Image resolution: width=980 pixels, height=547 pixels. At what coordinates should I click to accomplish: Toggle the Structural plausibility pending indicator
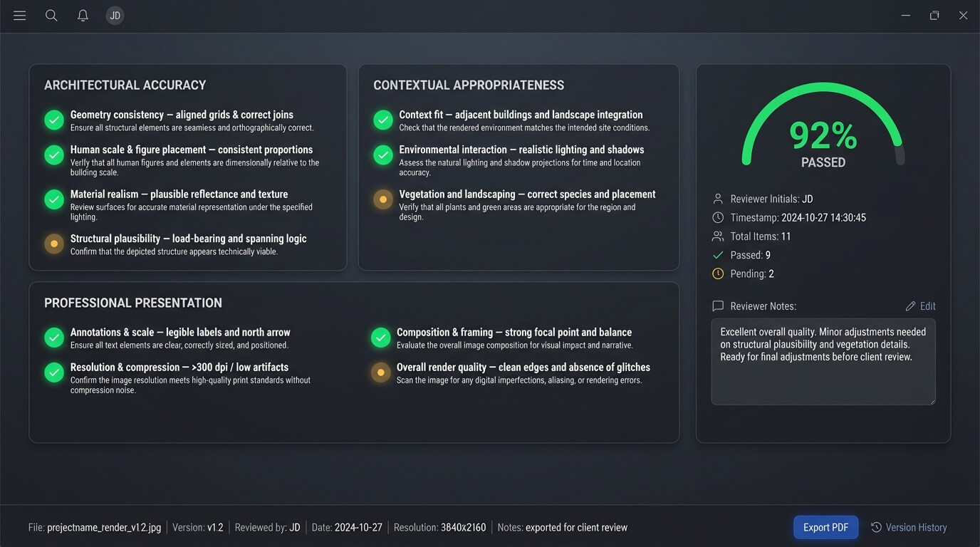(54, 244)
